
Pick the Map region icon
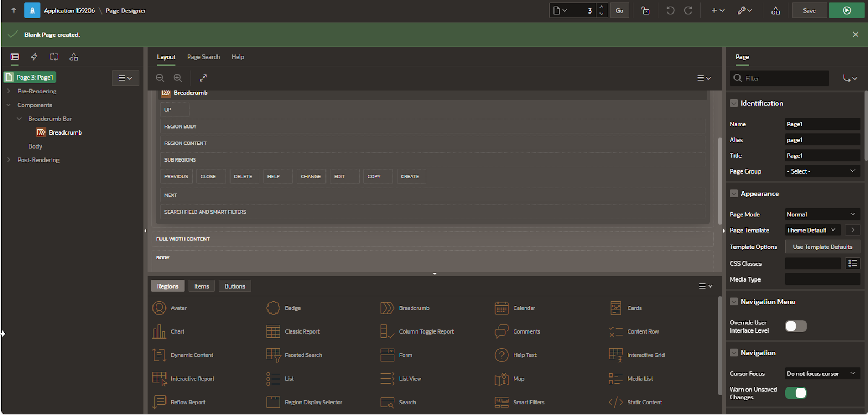click(502, 379)
